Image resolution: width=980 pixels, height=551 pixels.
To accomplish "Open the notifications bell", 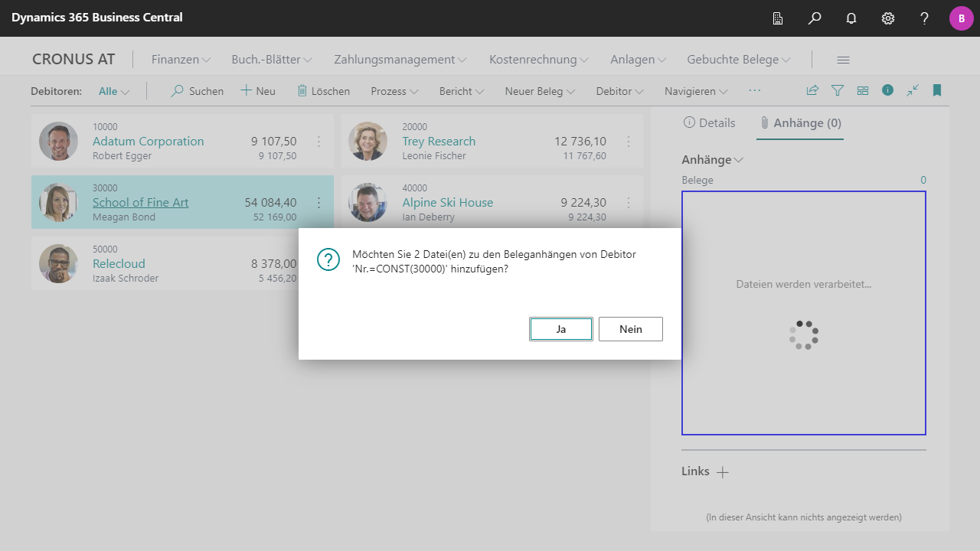I will click(x=851, y=18).
